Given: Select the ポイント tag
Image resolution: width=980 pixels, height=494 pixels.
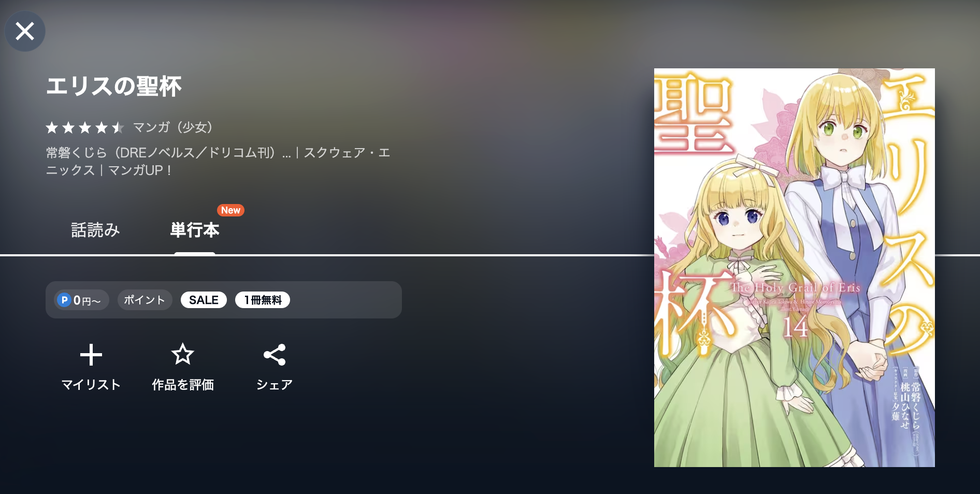Looking at the screenshot, I should (145, 300).
